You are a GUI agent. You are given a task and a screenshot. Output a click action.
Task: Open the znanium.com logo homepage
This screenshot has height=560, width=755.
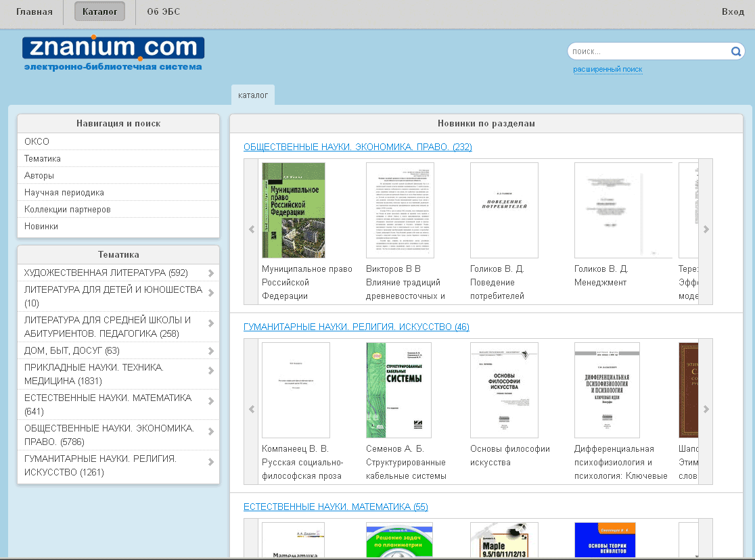[113, 53]
